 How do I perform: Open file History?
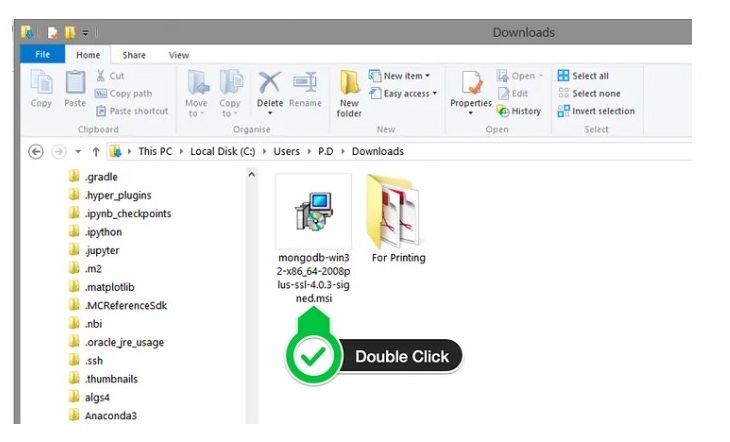point(519,111)
